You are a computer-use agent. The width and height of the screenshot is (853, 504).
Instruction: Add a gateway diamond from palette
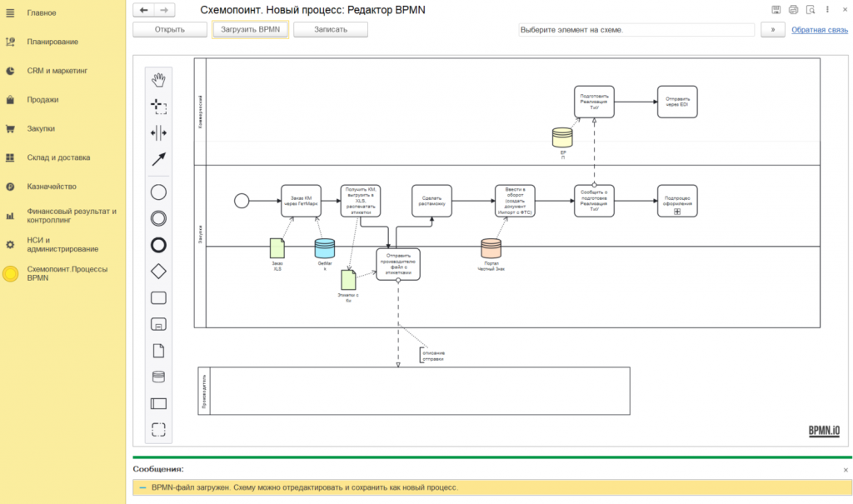tap(158, 271)
